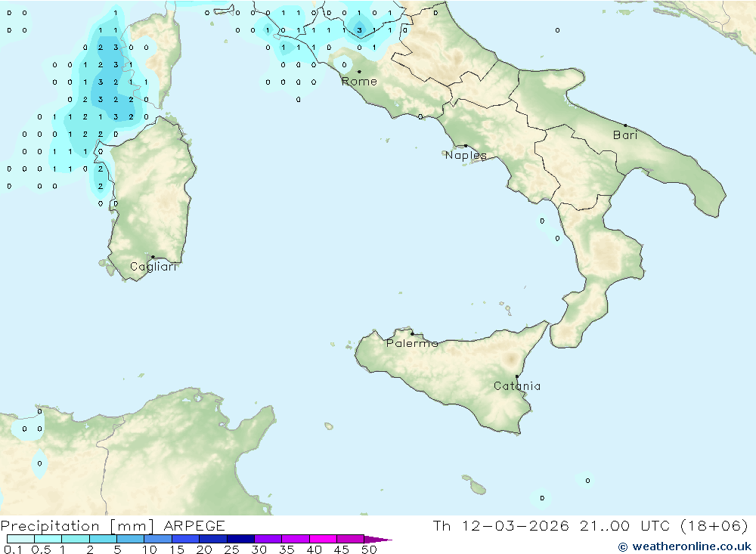This screenshot has width=756, height=554.
Task: Select the 0.1–0.5 mm legend swatch
Action: tap(20, 539)
